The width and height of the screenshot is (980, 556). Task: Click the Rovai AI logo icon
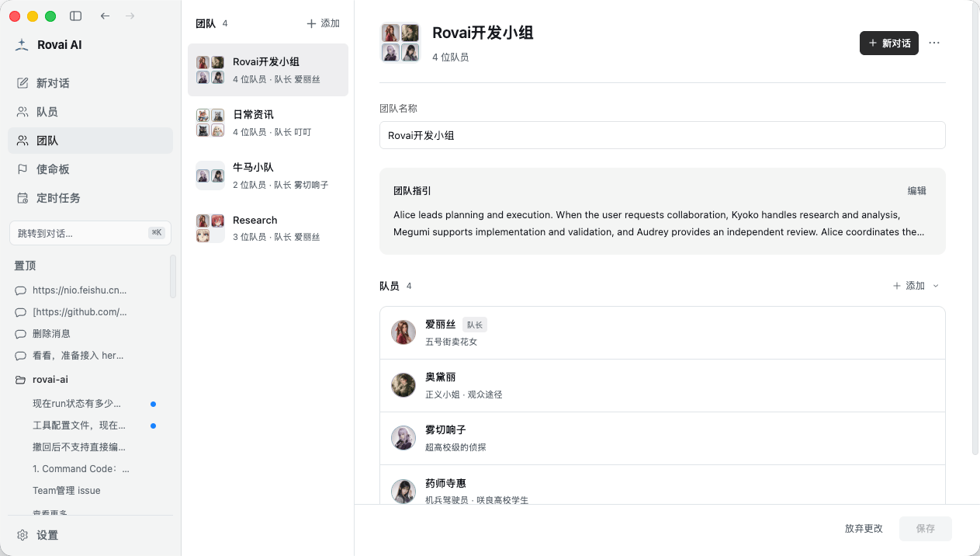(x=22, y=45)
